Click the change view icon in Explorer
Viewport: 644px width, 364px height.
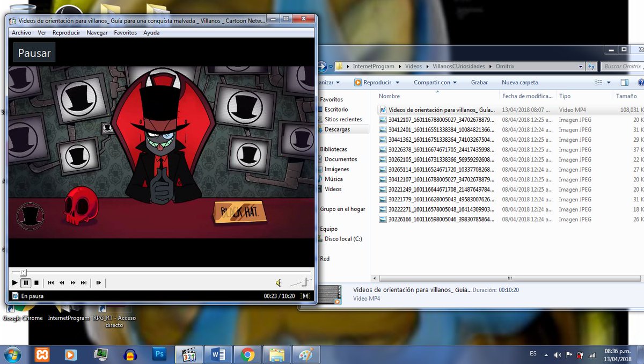click(x=598, y=83)
